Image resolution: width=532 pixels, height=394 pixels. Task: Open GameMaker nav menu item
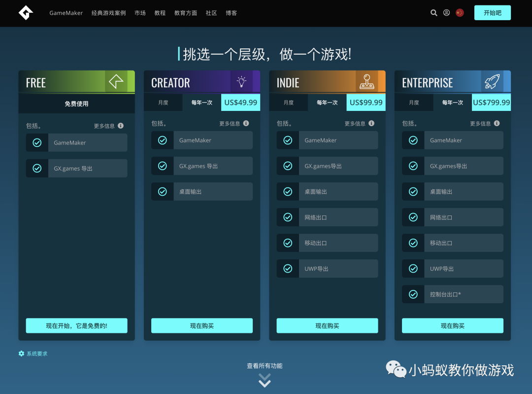coord(66,13)
